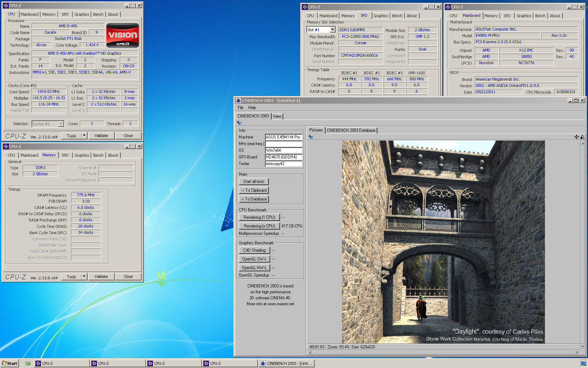The width and height of the screenshot is (588, 368).
Task: Run the C4D Shading benchmark
Action: point(254,250)
